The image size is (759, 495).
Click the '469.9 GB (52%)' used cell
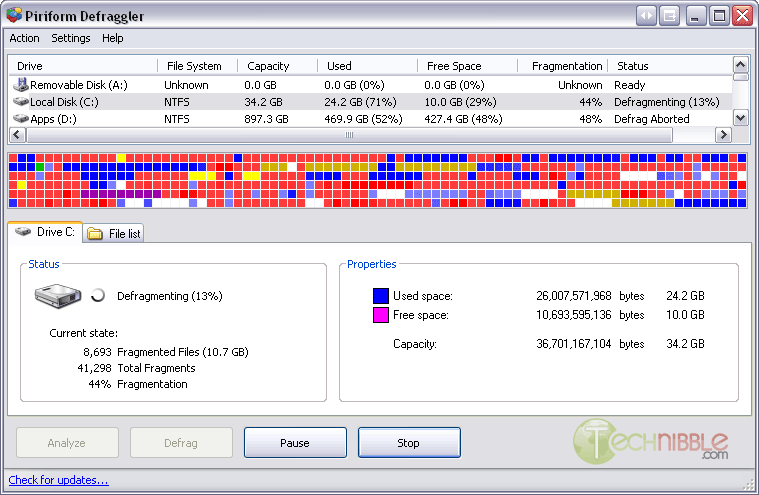click(x=363, y=119)
